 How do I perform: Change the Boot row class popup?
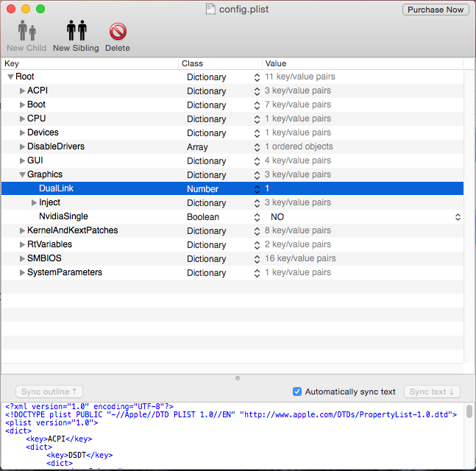click(x=257, y=105)
